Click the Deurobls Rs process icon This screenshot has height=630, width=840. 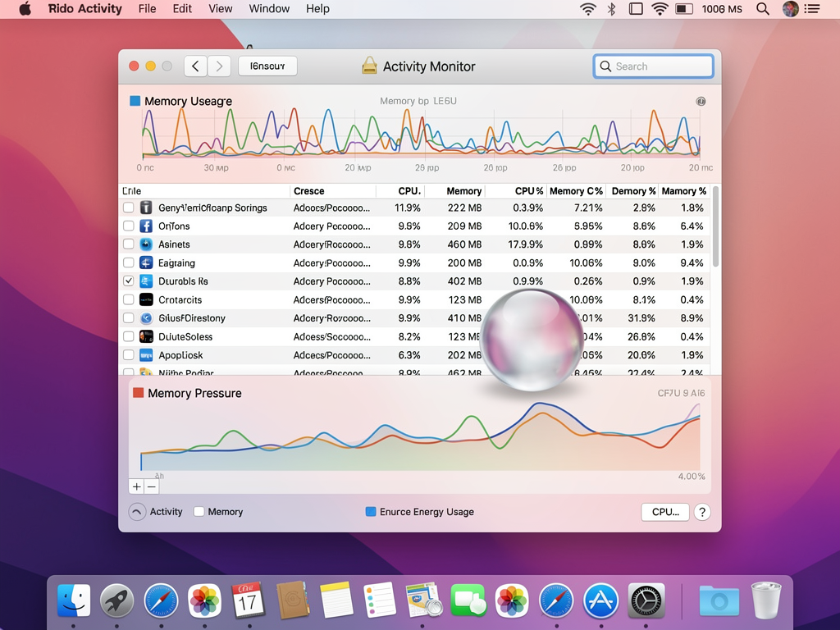[x=146, y=281]
